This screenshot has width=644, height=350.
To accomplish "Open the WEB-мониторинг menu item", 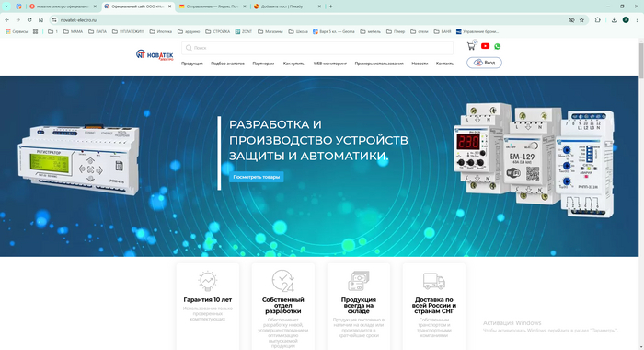I will (x=330, y=64).
